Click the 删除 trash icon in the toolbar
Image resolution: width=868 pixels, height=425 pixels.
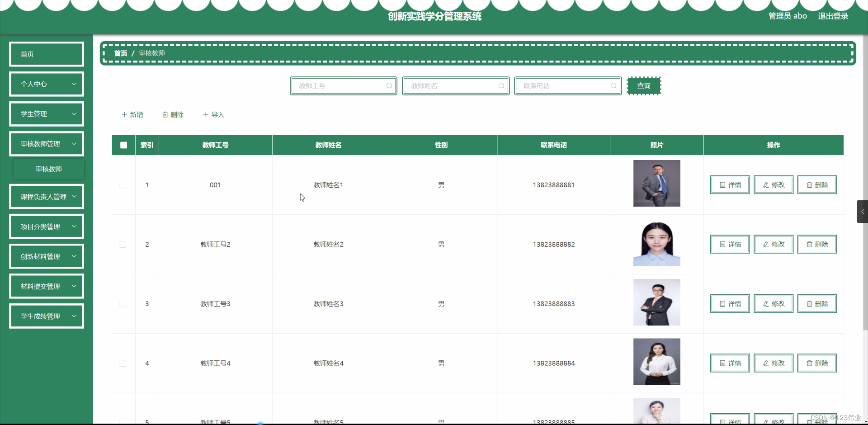(165, 114)
